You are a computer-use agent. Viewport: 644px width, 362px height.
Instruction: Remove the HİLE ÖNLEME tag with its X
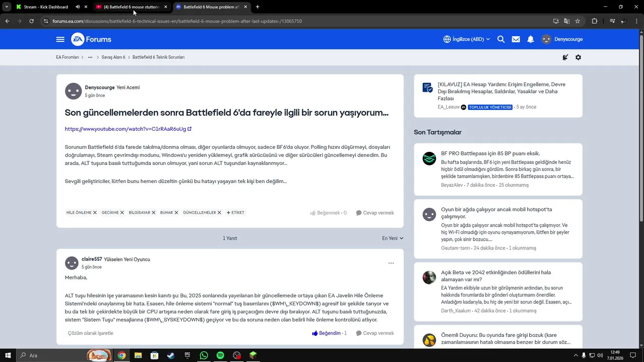tap(95, 213)
